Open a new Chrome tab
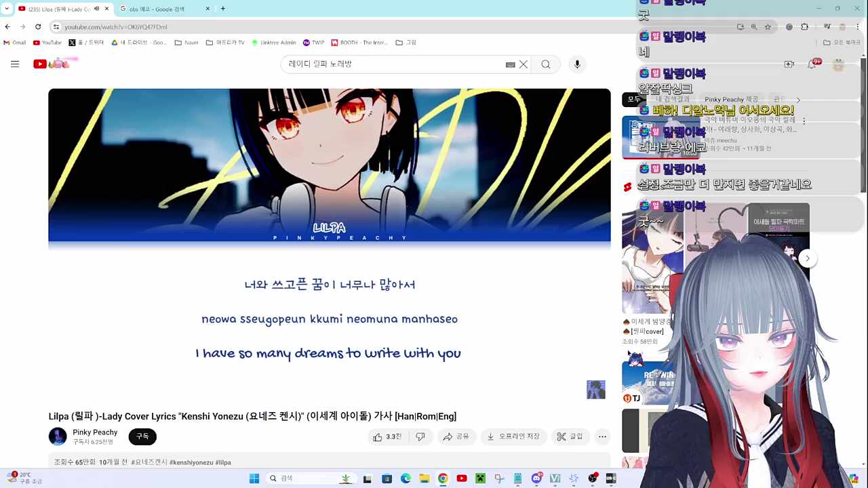Screen dimensions: 868x488 [222, 9]
